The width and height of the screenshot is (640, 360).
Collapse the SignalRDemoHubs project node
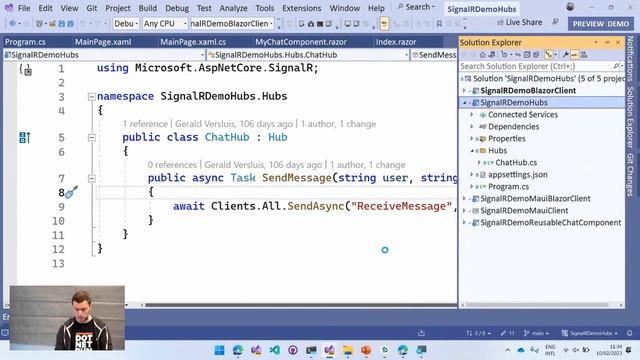(464, 103)
